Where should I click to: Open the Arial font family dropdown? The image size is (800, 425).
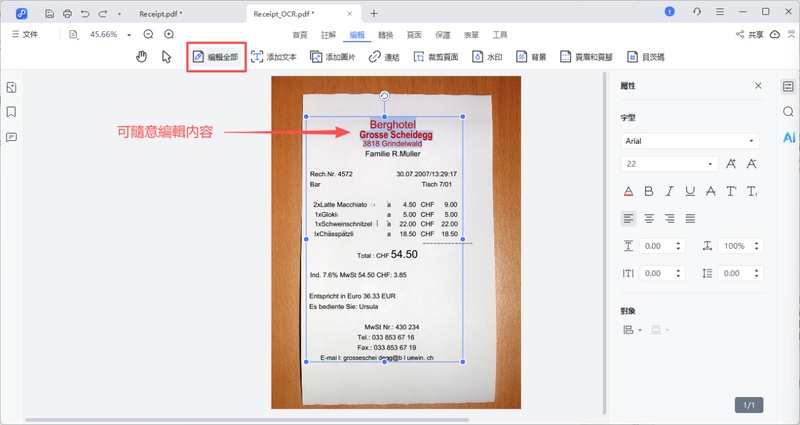(x=689, y=141)
